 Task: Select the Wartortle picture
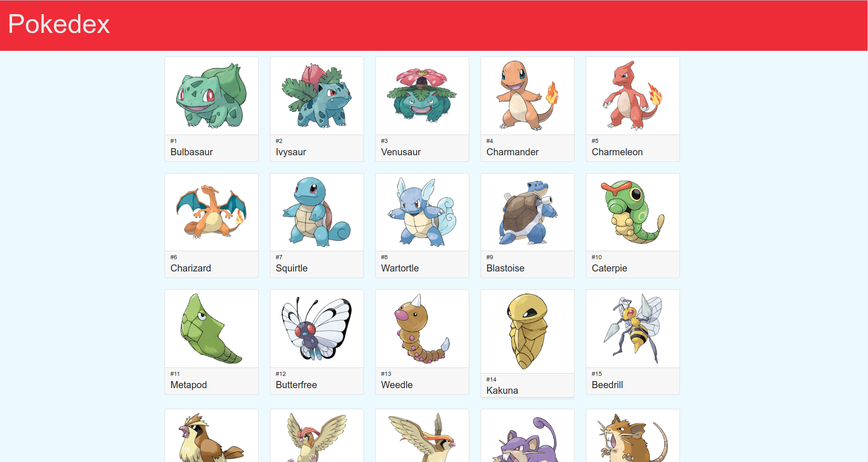click(422, 212)
